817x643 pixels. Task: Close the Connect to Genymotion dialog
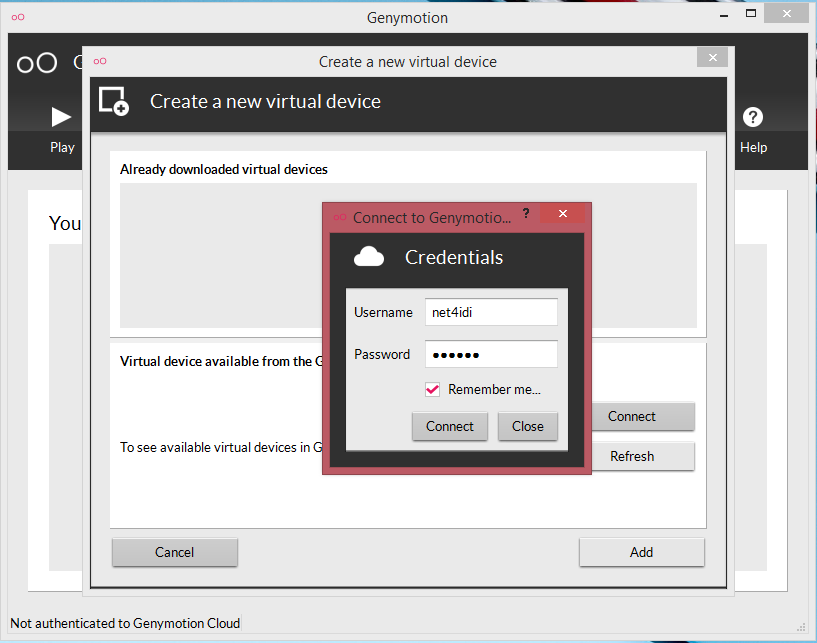point(563,213)
